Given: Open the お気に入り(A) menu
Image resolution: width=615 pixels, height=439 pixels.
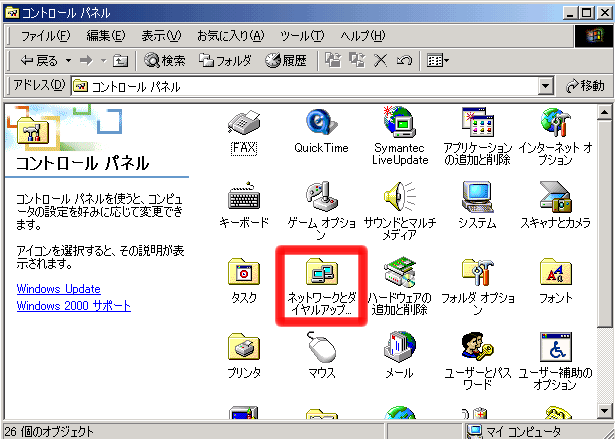Looking at the screenshot, I should (231, 36).
